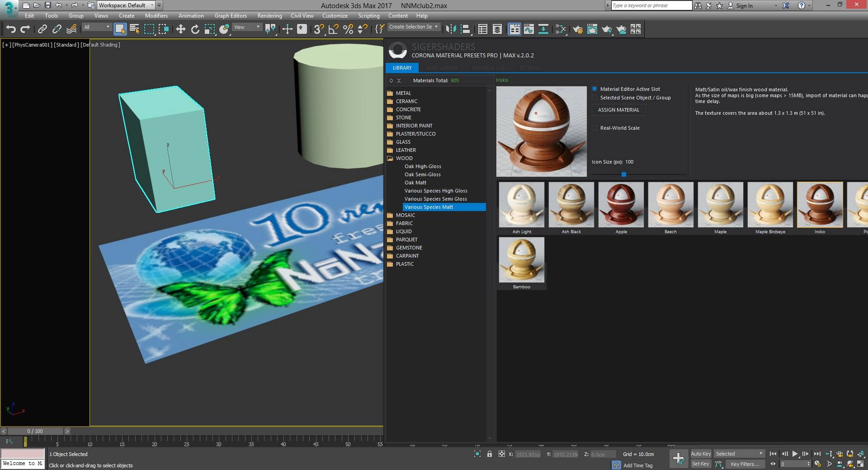868x470 pixels.
Task: Choose the Rectangular Selection Region tool
Action: (x=149, y=29)
